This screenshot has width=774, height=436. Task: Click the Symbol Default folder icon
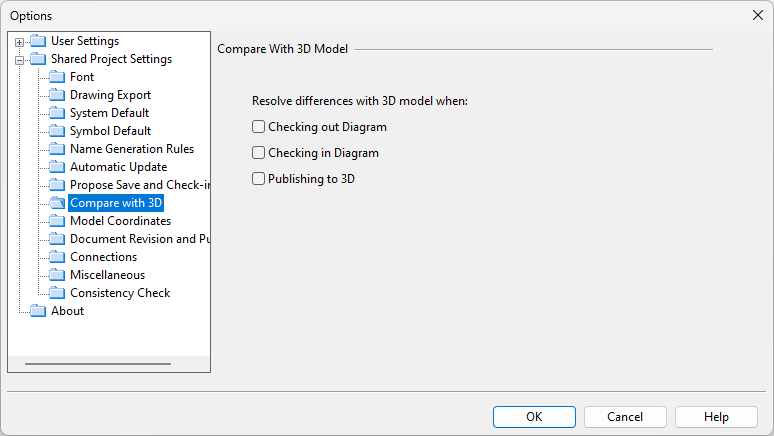point(57,131)
